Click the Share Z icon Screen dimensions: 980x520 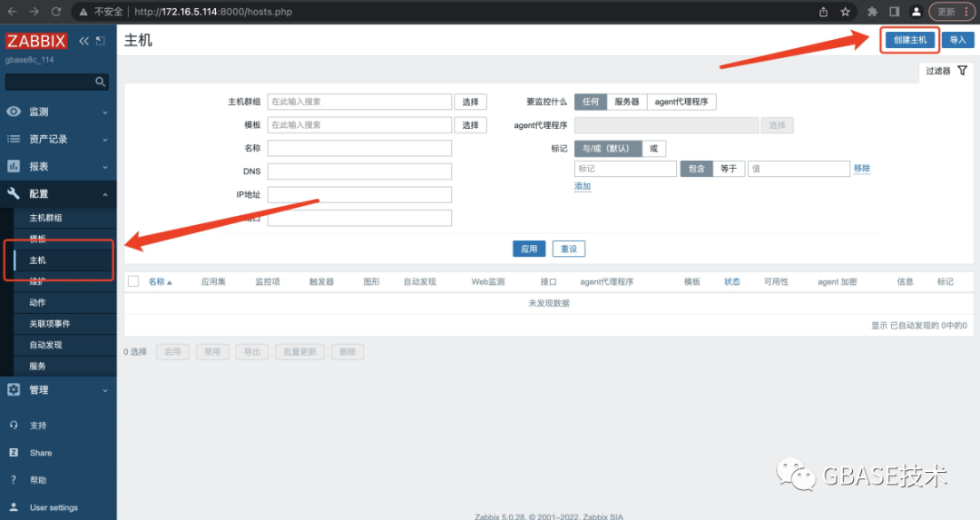point(14,453)
